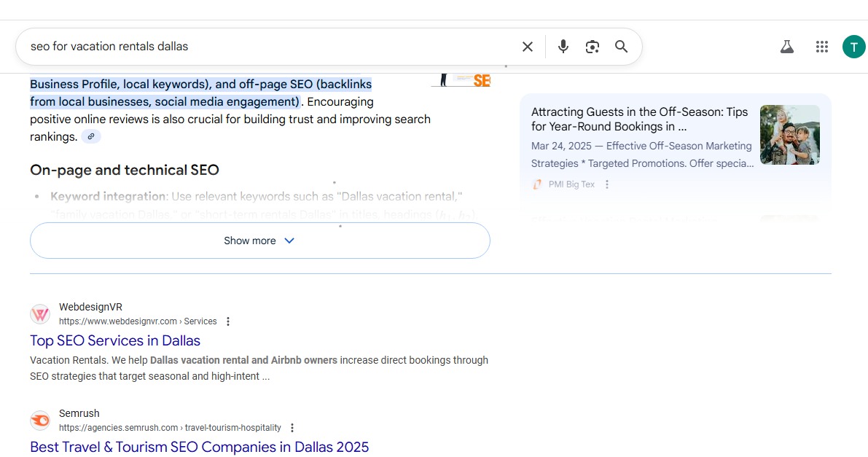Open Google Lens image search
This screenshot has width=868, height=457.
pos(593,47)
